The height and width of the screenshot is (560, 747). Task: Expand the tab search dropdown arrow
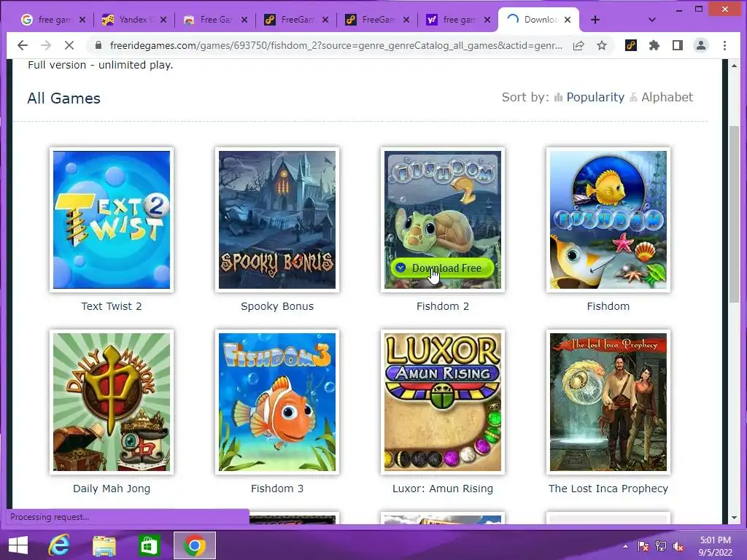coord(652,20)
